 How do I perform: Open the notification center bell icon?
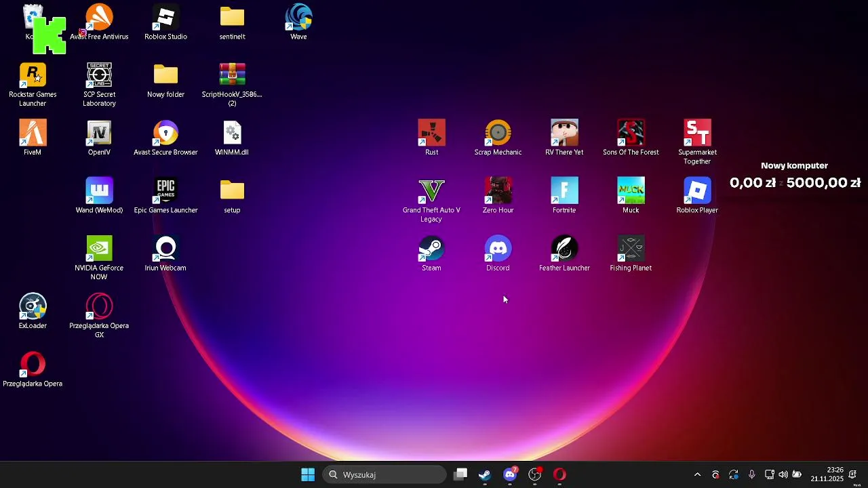853,474
